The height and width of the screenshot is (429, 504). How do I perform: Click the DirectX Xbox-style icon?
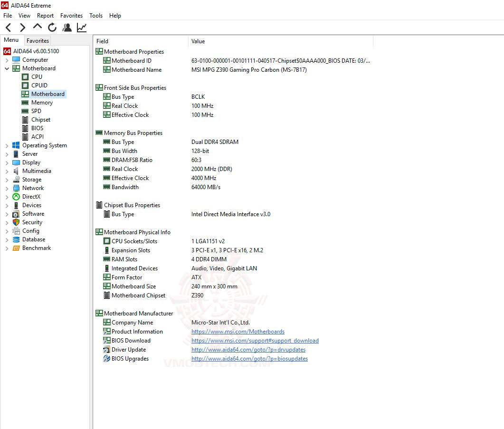click(x=16, y=197)
